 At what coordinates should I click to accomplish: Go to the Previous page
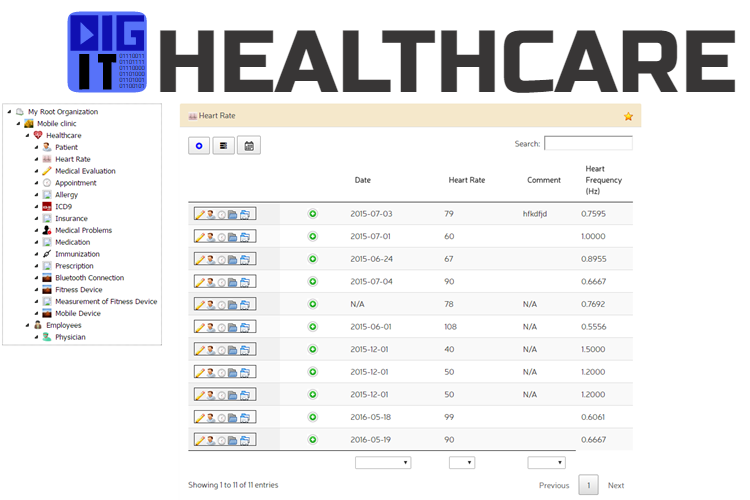coord(554,486)
